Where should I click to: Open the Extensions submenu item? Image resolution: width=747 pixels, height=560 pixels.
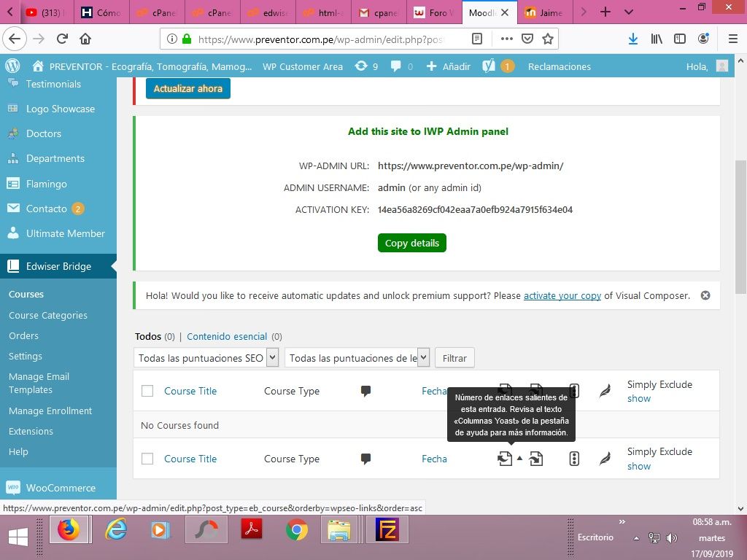31,431
